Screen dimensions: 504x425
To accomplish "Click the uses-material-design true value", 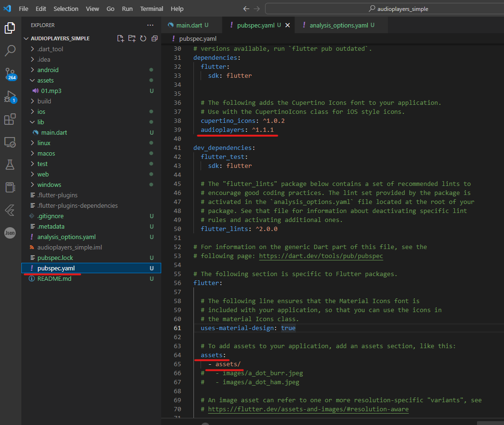I will tap(288, 328).
